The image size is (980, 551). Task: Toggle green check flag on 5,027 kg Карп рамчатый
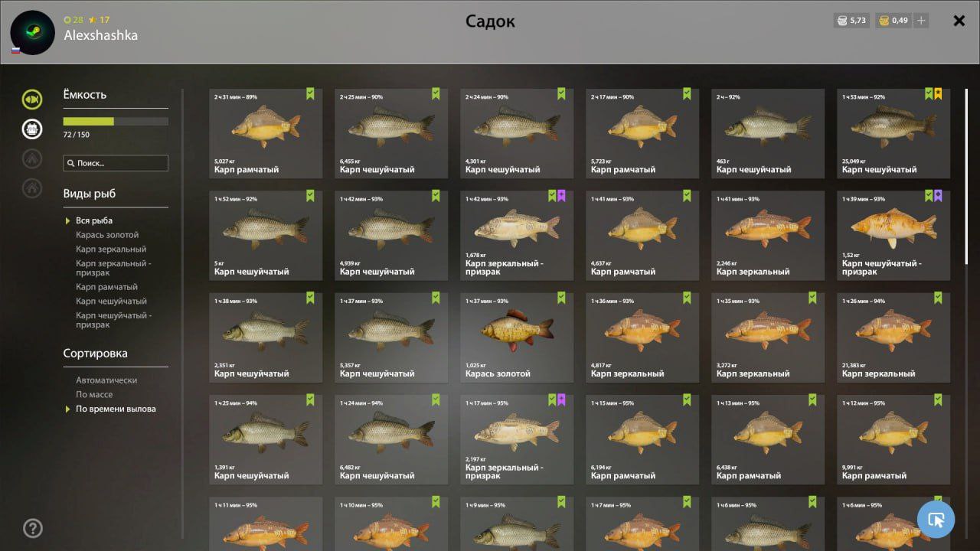(310, 94)
